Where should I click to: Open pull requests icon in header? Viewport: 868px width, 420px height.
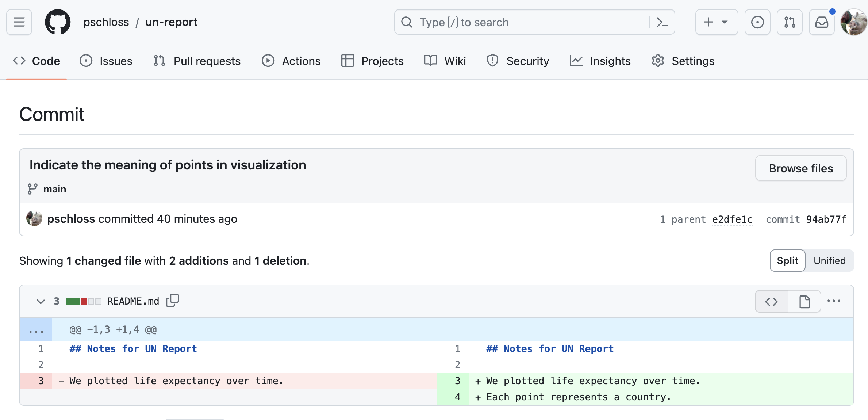pos(790,22)
